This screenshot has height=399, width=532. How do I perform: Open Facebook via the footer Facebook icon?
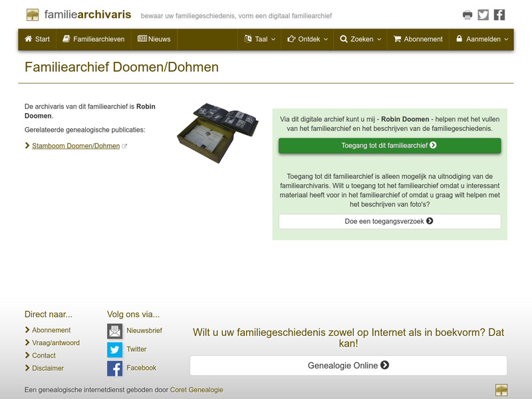[x=114, y=367]
